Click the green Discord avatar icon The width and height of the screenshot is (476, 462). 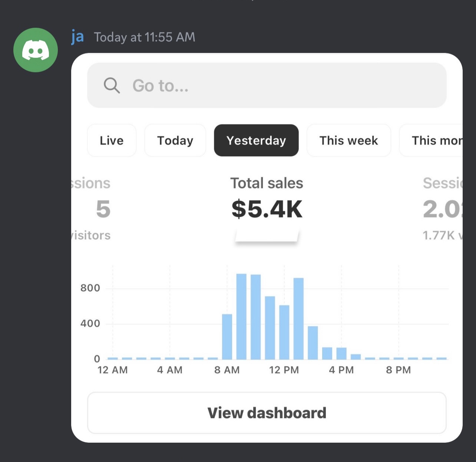(36, 50)
